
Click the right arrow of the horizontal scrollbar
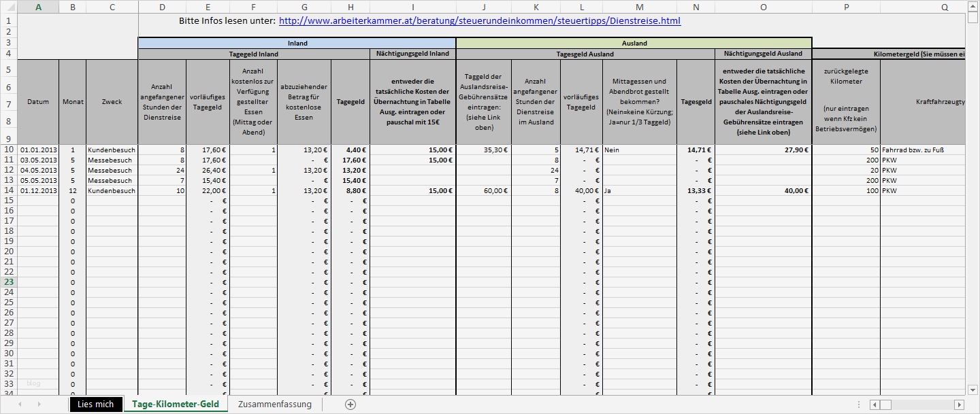coord(959,404)
